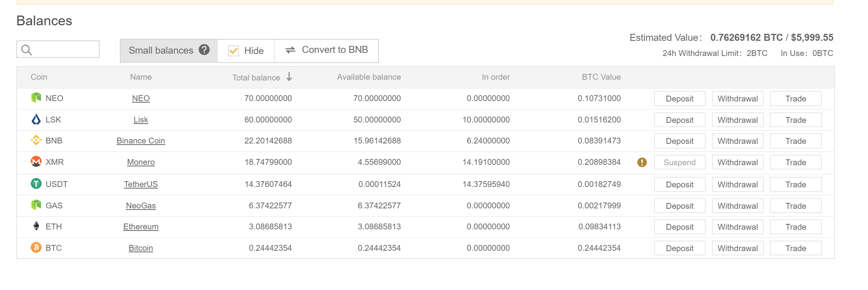Click the NEO coin icon
868x290 pixels.
[x=36, y=98]
